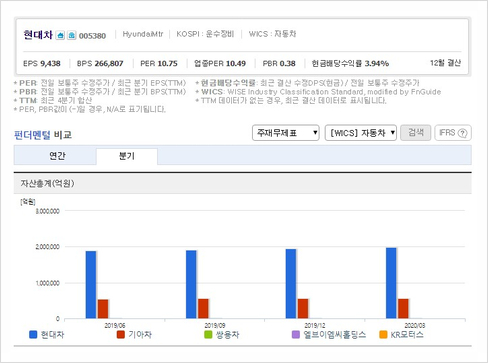Click the 12월 결산 text

pyautogui.click(x=445, y=63)
